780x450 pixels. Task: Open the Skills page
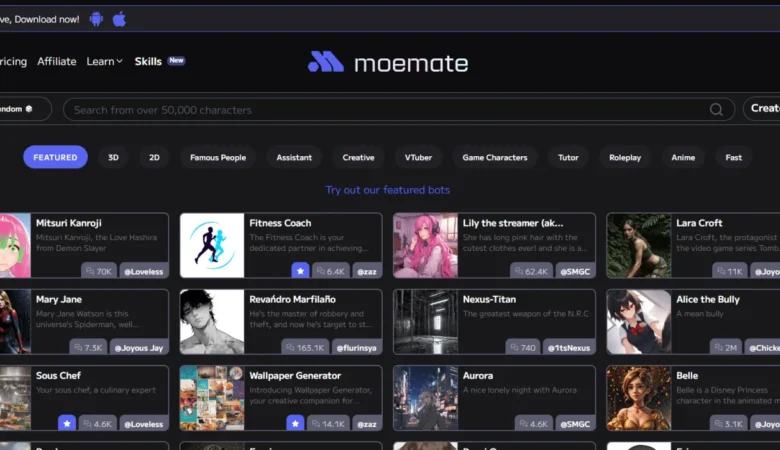point(148,61)
